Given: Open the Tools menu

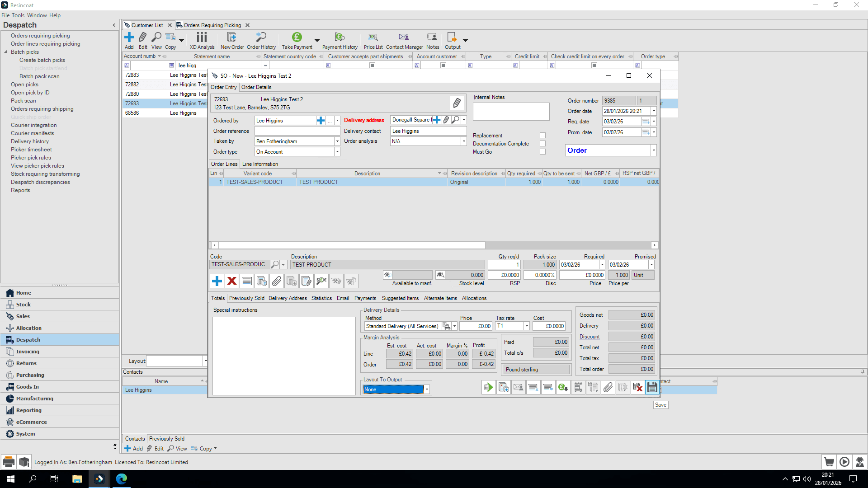Looking at the screenshot, I should coord(18,15).
